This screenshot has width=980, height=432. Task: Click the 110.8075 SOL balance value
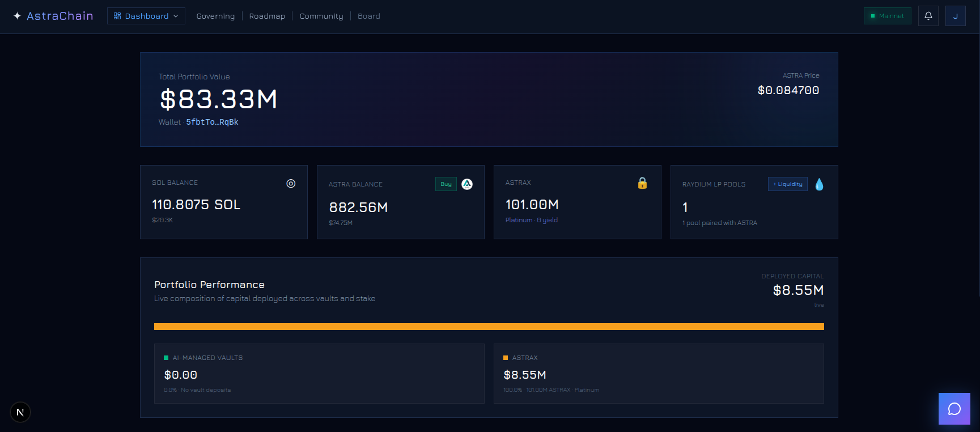pos(196,205)
